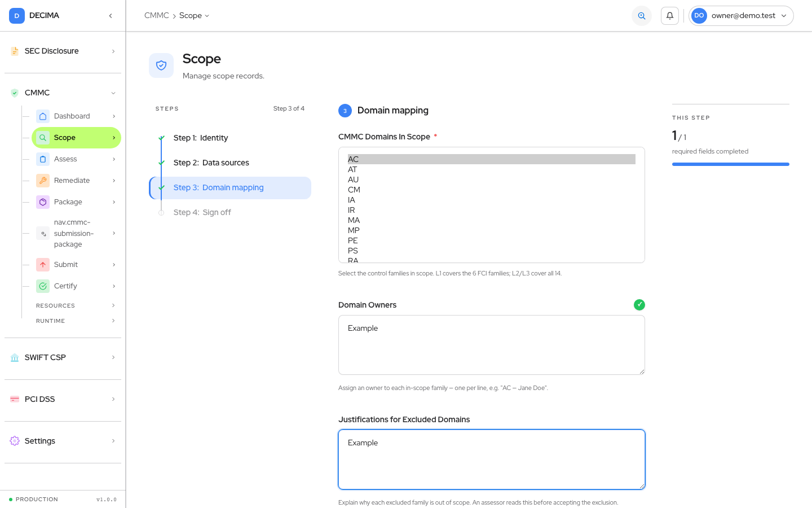The width and height of the screenshot is (812, 508).
Task: Click the PCI DSS card icon
Action: [15, 400]
